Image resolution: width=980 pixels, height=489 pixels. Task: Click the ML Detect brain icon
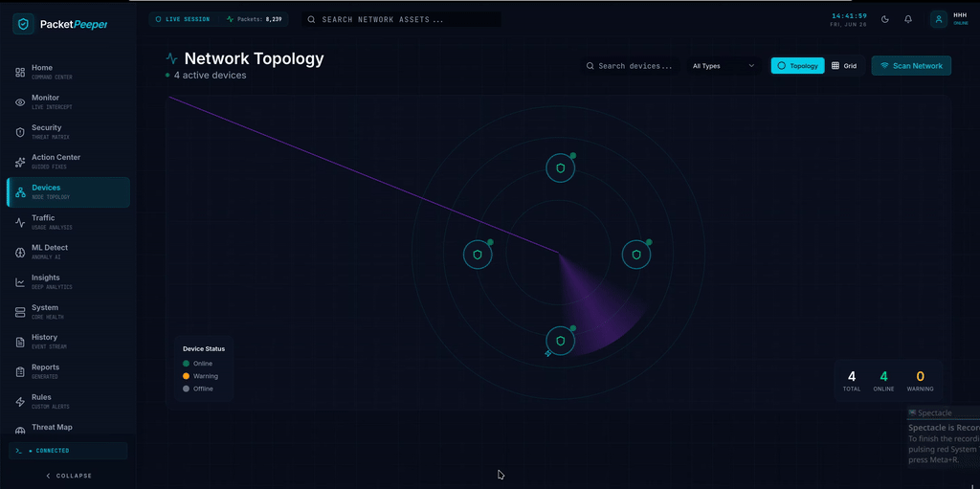[x=20, y=252]
